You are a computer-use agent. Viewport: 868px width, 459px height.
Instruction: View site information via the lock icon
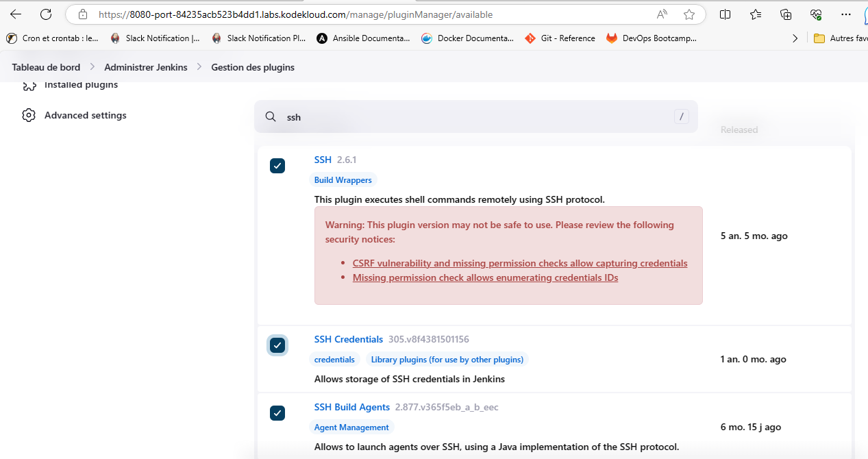pyautogui.click(x=83, y=14)
